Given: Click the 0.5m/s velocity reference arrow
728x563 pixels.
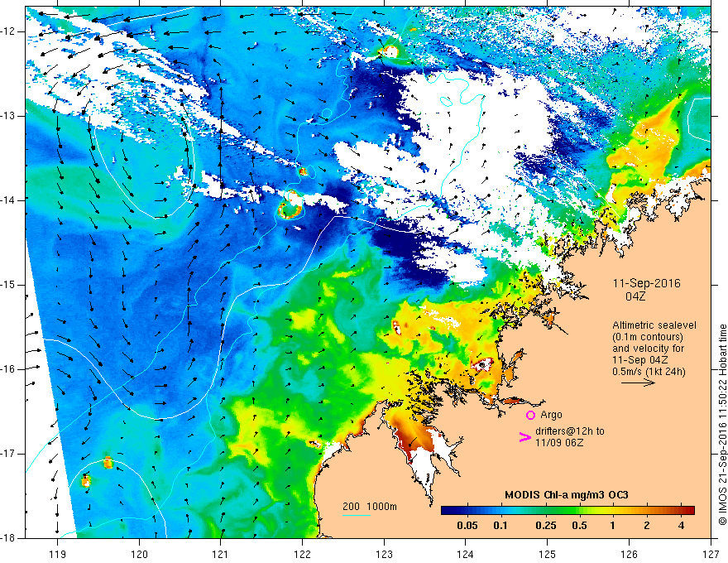Looking at the screenshot, I should 638,383.
